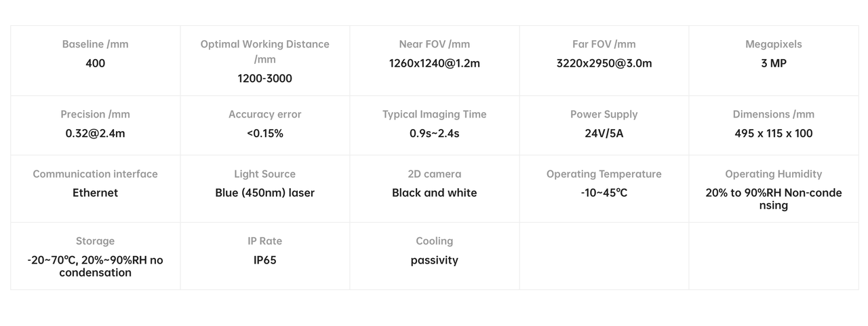
Task: Select the passivity cooling value
Action: click(x=434, y=260)
